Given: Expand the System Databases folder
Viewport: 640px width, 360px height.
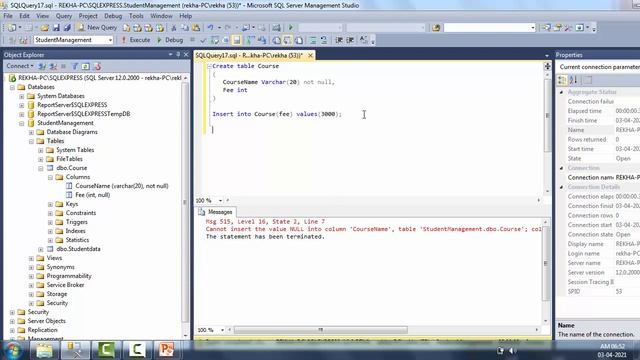Looking at the screenshot, I should click(x=22, y=96).
